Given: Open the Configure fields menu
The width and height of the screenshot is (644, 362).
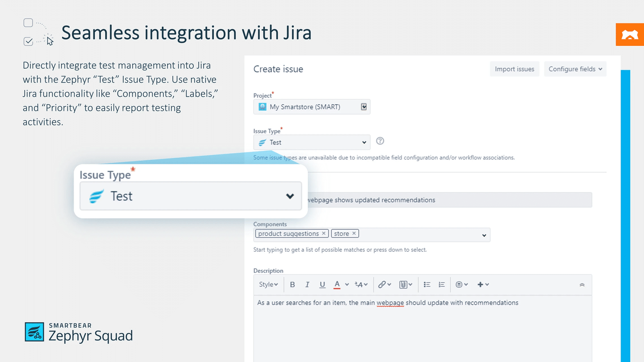Looking at the screenshot, I should 575,69.
